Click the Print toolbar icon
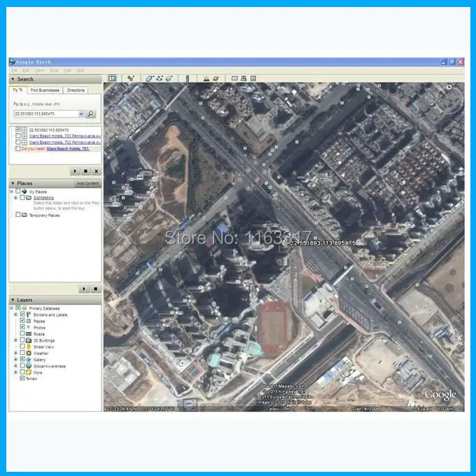Viewport: 476px width, 476px height. click(244, 78)
